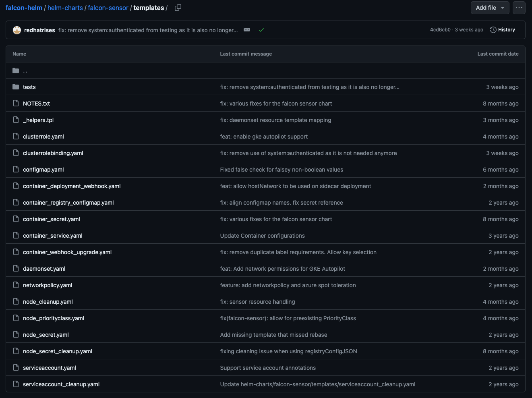This screenshot has width=532, height=398.
Task: Click the file icon beside _helpers.tpl
Action: (16, 120)
